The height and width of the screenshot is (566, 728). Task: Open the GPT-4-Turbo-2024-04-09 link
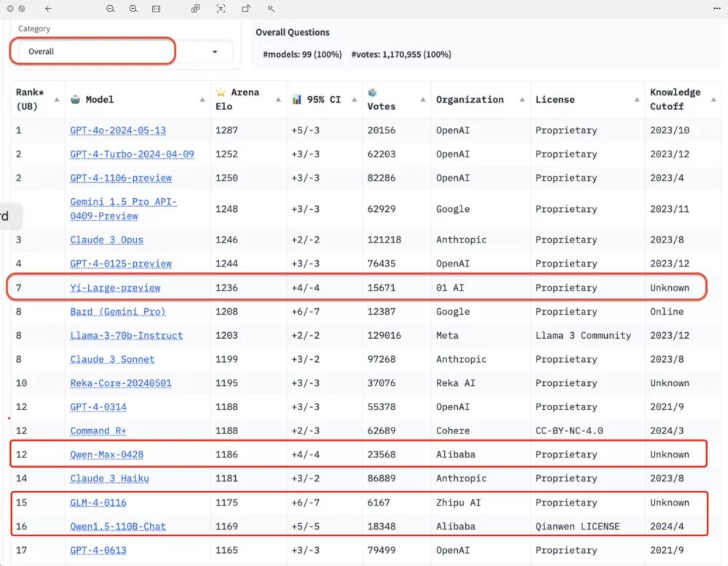pos(132,154)
